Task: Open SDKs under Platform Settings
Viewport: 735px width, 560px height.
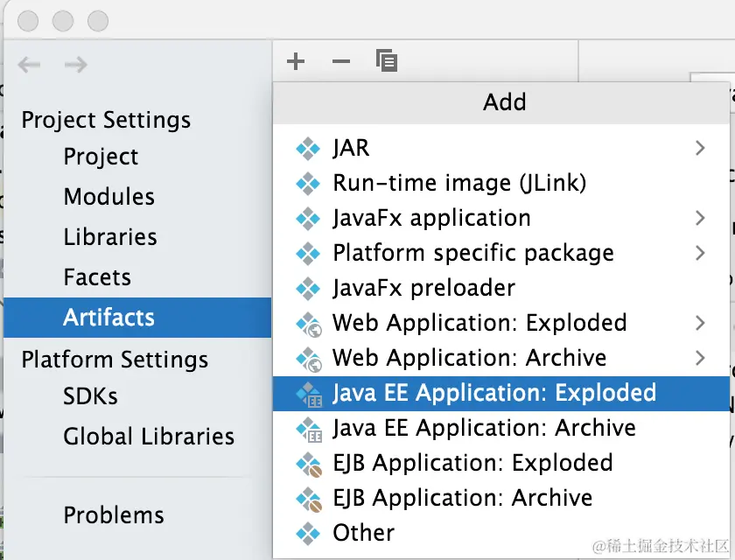Action: click(x=137, y=396)
